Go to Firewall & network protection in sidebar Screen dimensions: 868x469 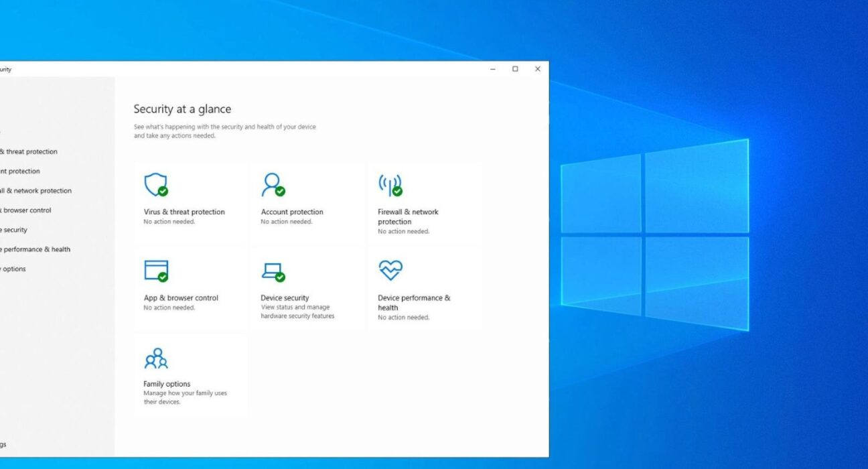click(x=35, y=190)
